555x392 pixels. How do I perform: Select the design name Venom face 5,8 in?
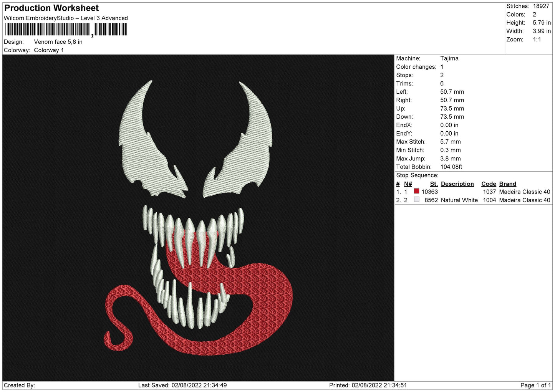tap(58, 42)
